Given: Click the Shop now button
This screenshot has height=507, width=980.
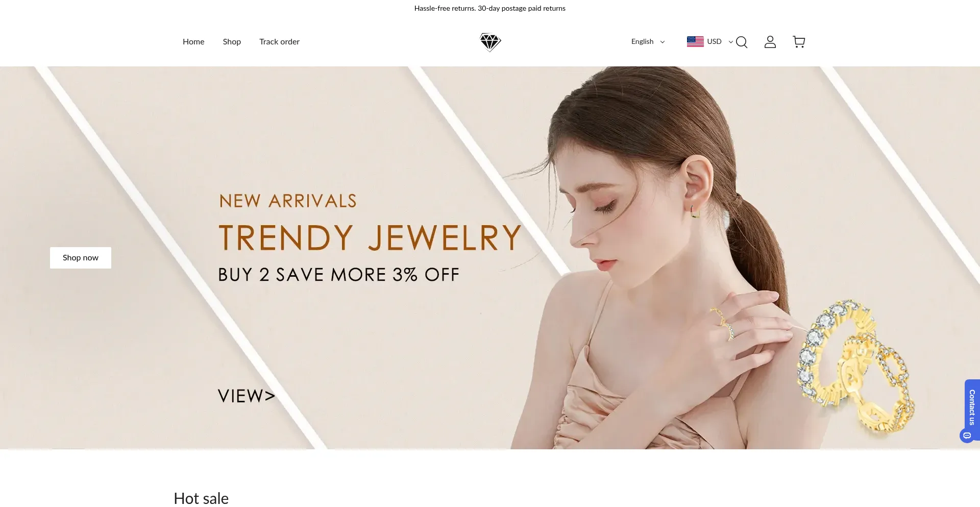Looking at the screenshot, I should coord(81,258).
